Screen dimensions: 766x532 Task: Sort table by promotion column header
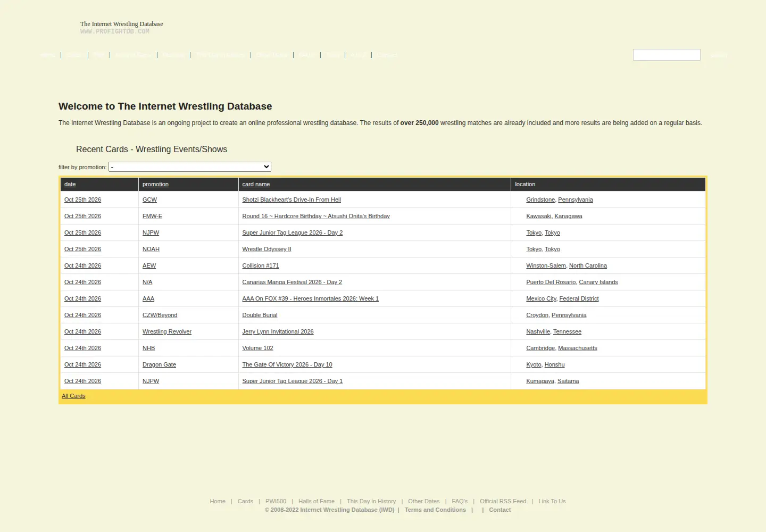(155, 184)
